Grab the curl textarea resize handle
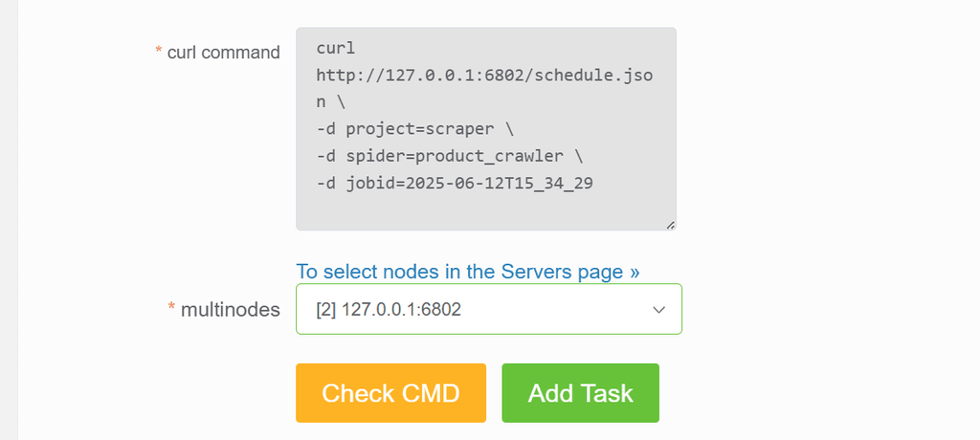This screenshot has width=980, height=440. [x=669, y=225]
